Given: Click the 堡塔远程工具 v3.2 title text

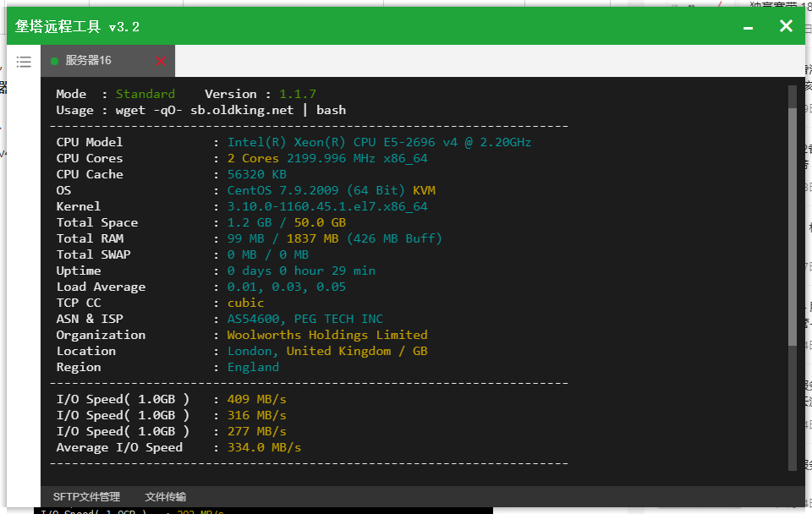Looking at the screenshot, I should point(78,26).
